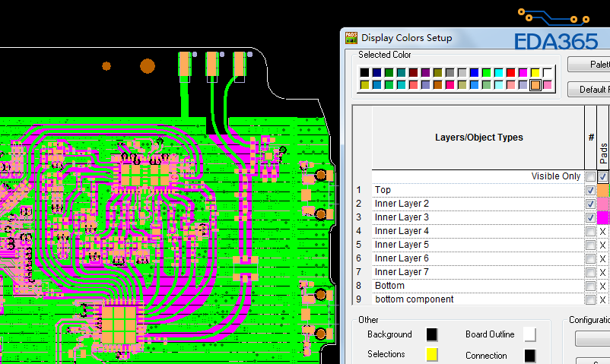This screenshot has width=610, height=364.
Task: Click the Connection color box
Action: 529,355
